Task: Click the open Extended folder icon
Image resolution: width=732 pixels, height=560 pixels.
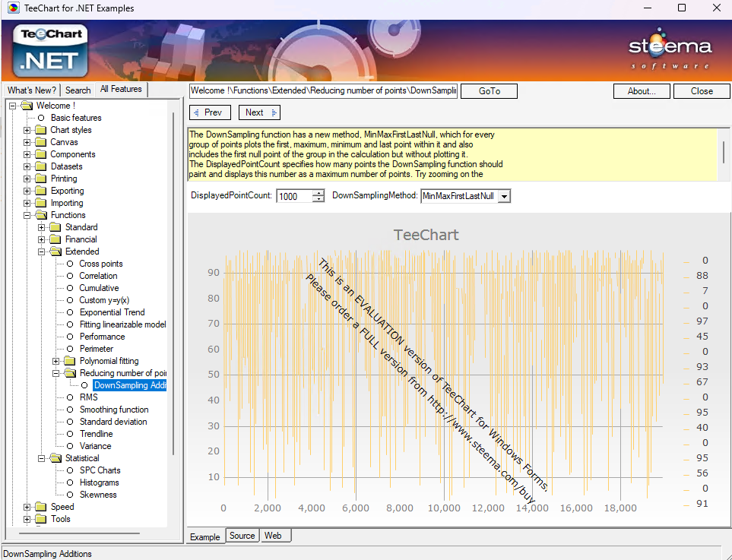Action: click(x=56, y=251)
